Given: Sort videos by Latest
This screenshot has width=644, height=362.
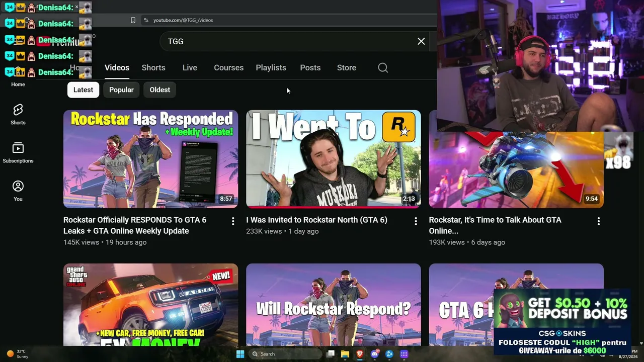Looking at the screenshot, I should point(83,90).
